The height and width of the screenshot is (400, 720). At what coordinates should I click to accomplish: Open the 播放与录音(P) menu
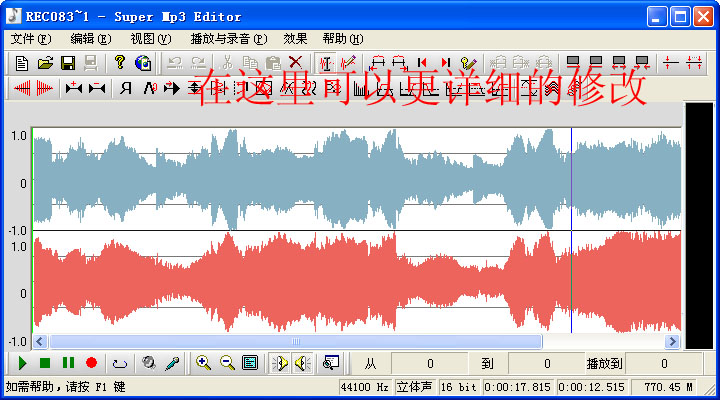click(x=229, y=39)
